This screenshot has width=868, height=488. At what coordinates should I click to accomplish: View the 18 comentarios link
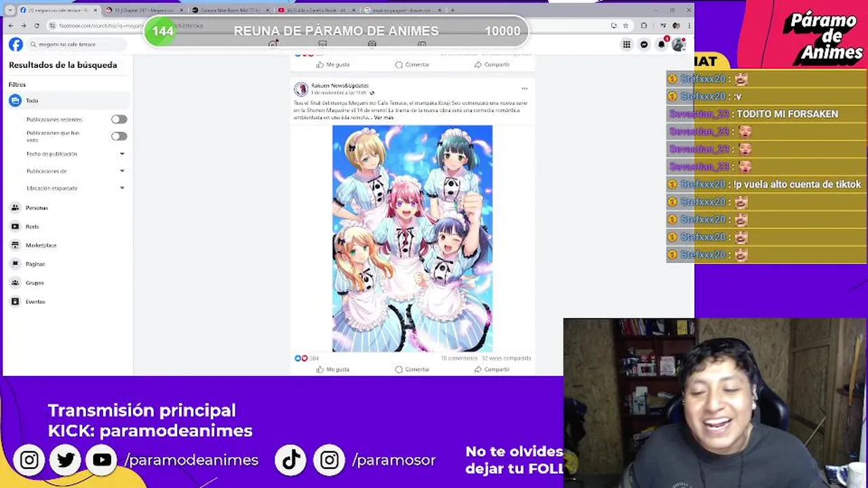459,358
